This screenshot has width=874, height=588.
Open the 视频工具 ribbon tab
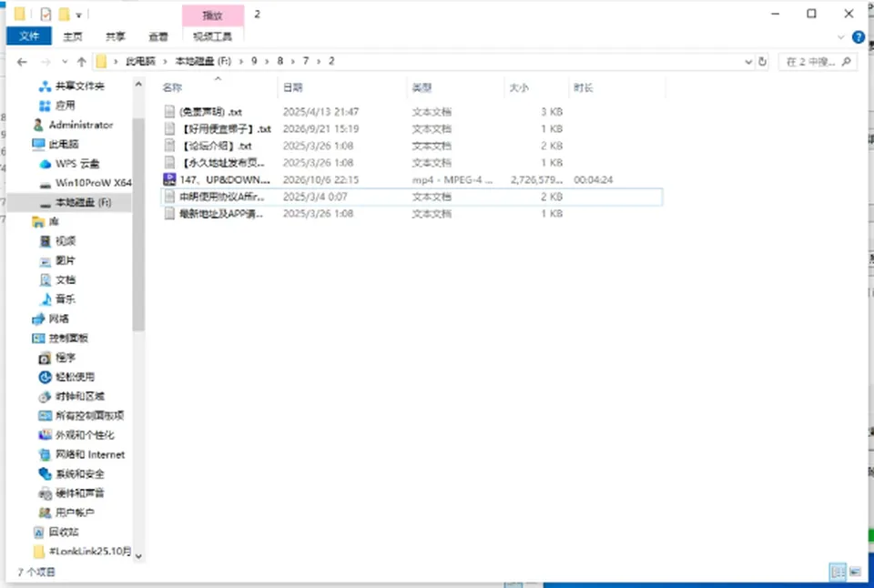212,36
